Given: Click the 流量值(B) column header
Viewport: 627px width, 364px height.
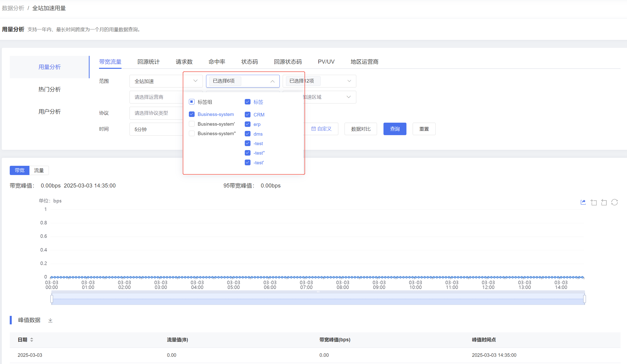Looking at the screenshot, I should (x=177, y=340).
